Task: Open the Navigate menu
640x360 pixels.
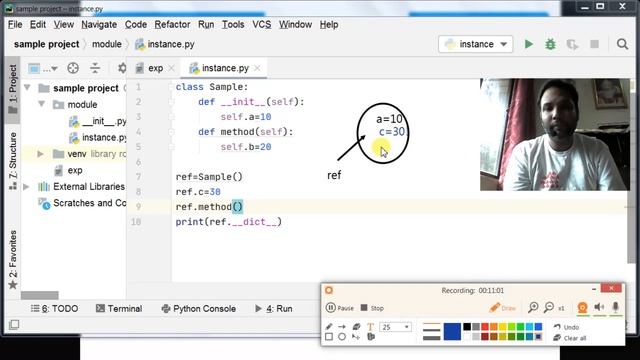Action: click(99, 24)
